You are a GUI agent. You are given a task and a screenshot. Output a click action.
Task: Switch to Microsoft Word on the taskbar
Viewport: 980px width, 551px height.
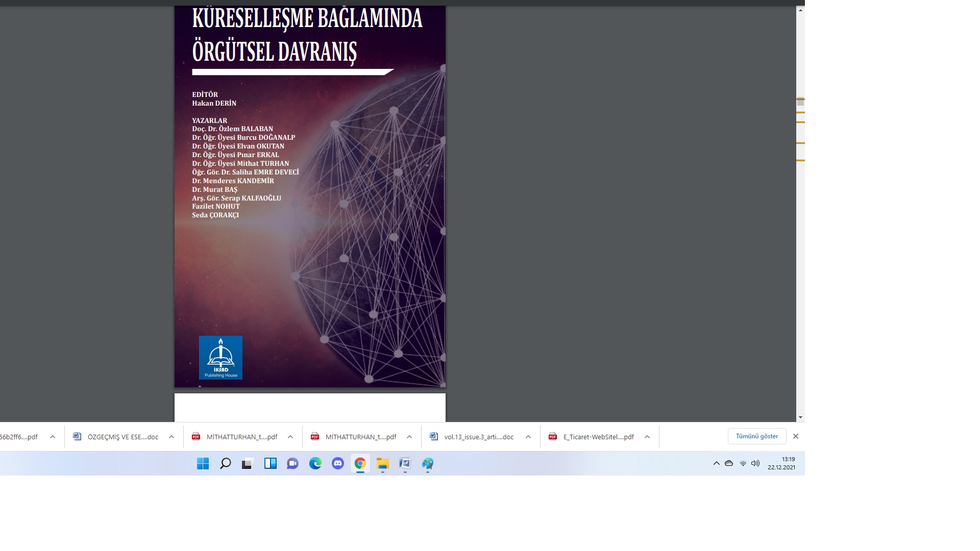point(405,463)
